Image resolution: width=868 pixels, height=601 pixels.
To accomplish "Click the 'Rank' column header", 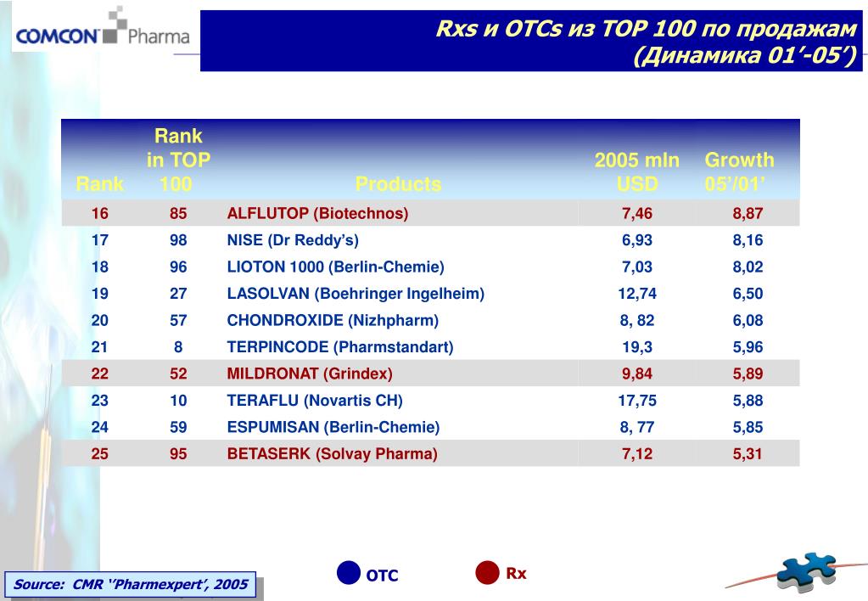I will [x=99, y=183].
